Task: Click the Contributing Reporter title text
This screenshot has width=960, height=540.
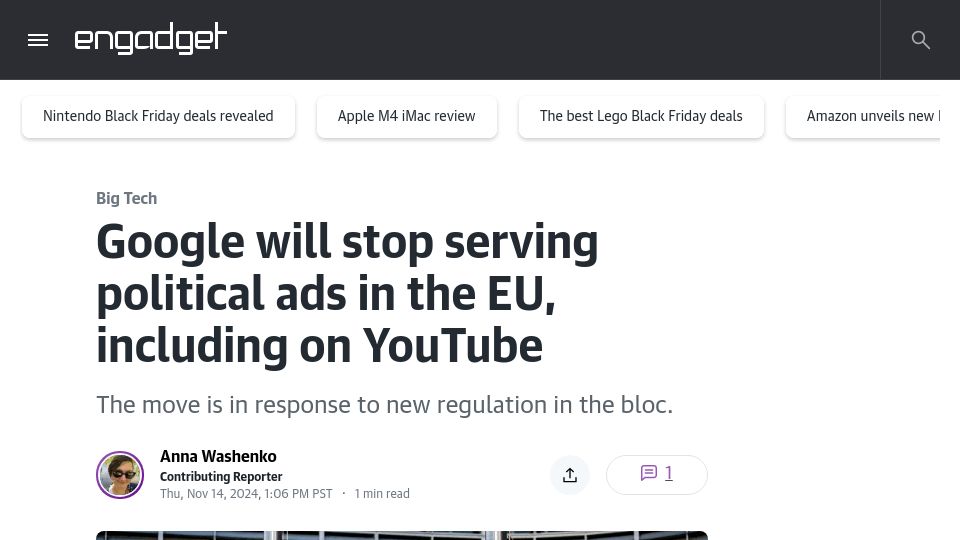Action: click(221, 477)
